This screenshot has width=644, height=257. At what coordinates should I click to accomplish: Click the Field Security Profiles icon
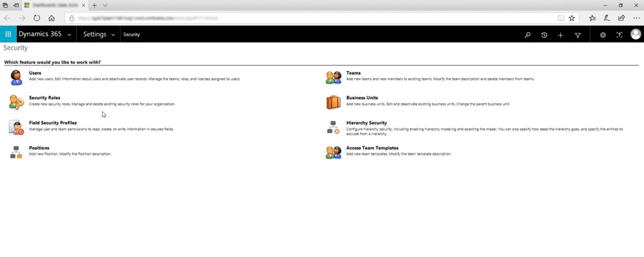coord(16,128)
